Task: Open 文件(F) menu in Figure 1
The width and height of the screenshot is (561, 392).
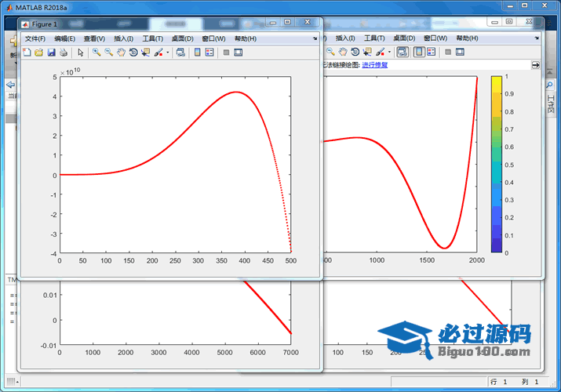Action: pyautogui.click(x=35, y=38)
